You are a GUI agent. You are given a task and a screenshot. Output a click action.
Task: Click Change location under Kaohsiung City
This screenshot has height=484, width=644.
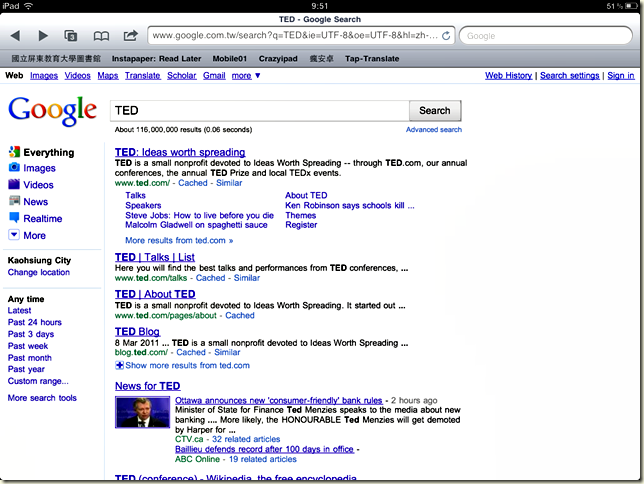point(39,272)
